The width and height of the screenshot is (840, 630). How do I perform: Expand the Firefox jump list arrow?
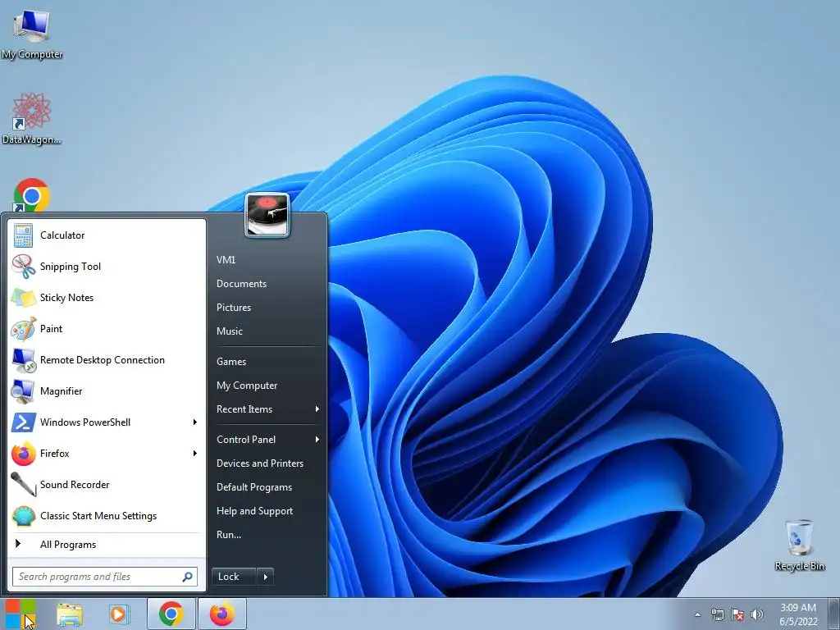(195, 453)
